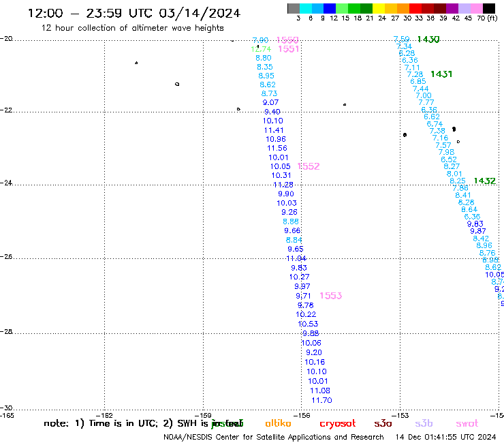Click the red 'cryosat' legend label
504x443 pixels.
click(338, 424)
